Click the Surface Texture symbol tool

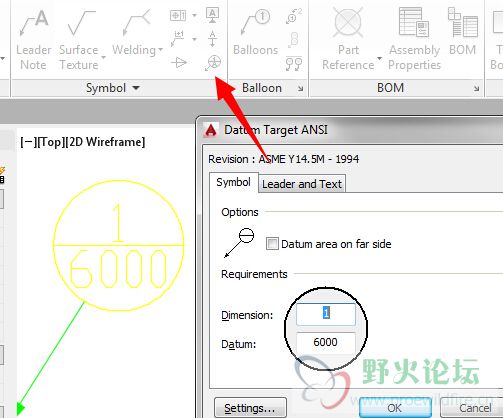coord(79,39)
